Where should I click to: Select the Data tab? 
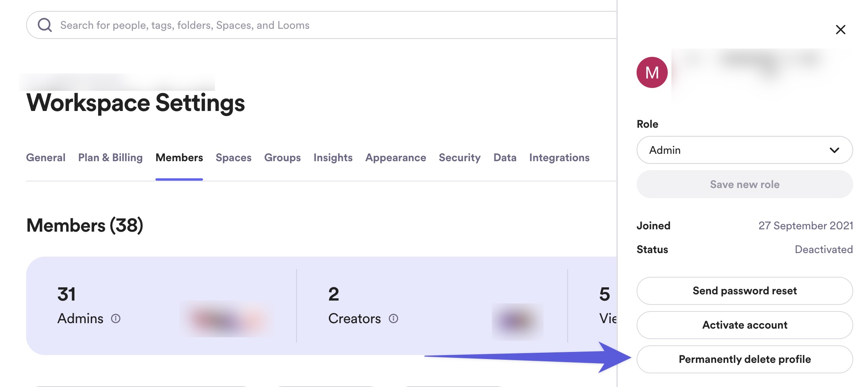pos(505,158)
